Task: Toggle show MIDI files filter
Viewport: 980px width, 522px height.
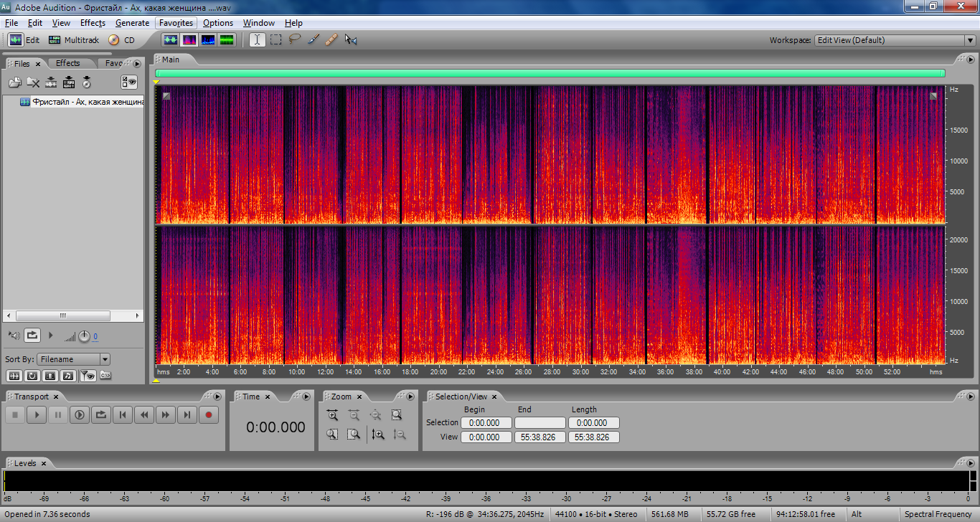Action: [x=68, y=375]
